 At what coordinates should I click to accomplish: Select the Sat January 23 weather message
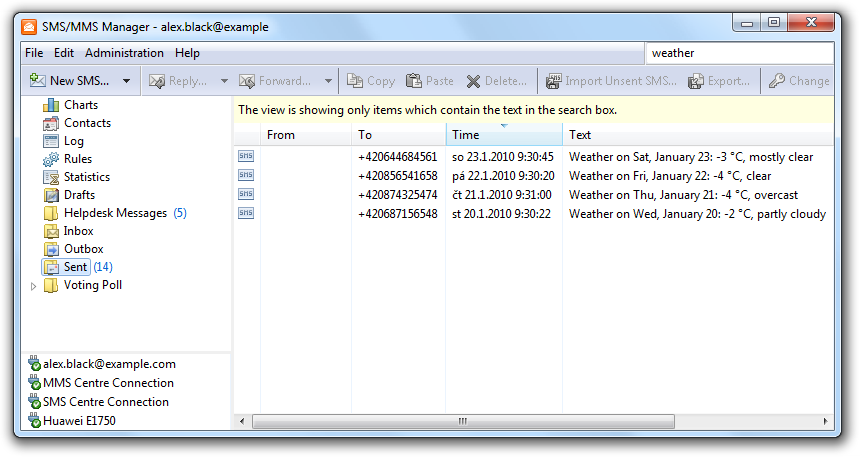[696, 157]
